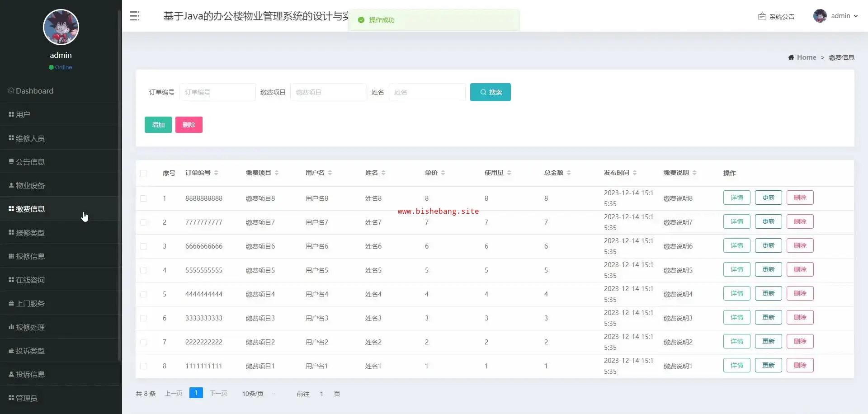Open the 物业设备 sidebar menu
The width and height of the screenshot is (868, 414).
click(60, 185)
